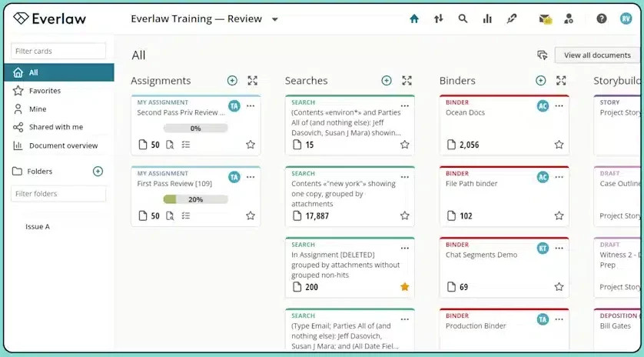Star the environ* contents search card
Screen dimensions: 644x357
click(x=405, y=145)
